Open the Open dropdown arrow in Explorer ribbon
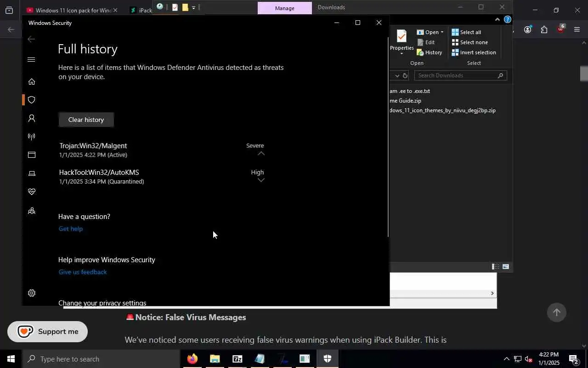This screenshot has width=588, height=368. click(x=442, y=32)
